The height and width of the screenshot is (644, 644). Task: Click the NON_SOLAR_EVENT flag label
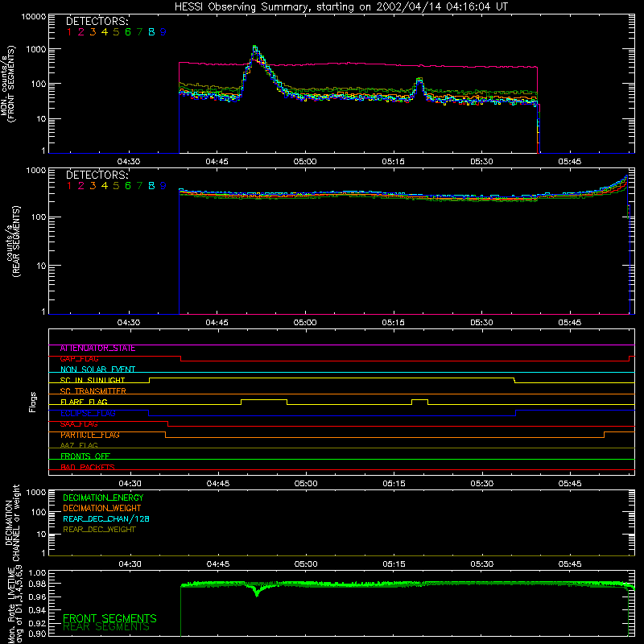coord(97,369)
